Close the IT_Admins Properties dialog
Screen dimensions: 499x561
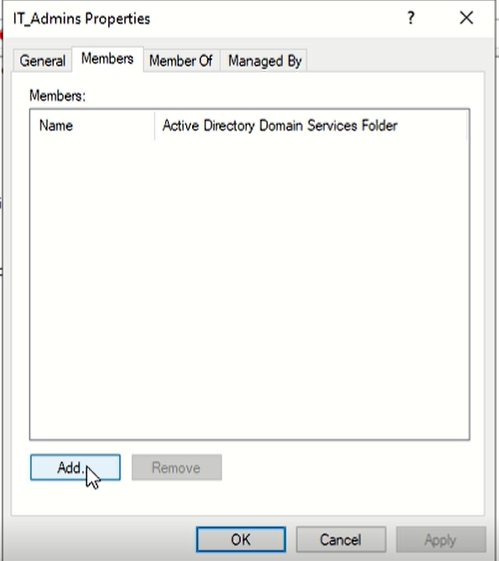tap(466, 18)
